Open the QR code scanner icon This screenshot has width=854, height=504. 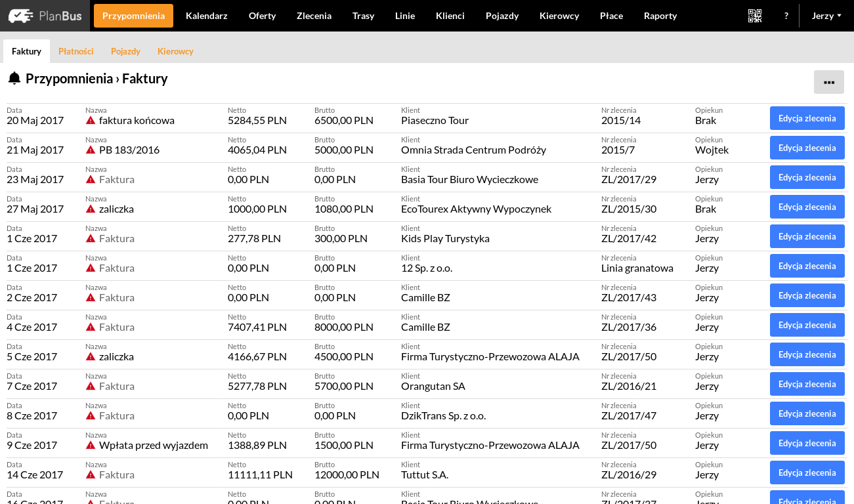[755, 16]
